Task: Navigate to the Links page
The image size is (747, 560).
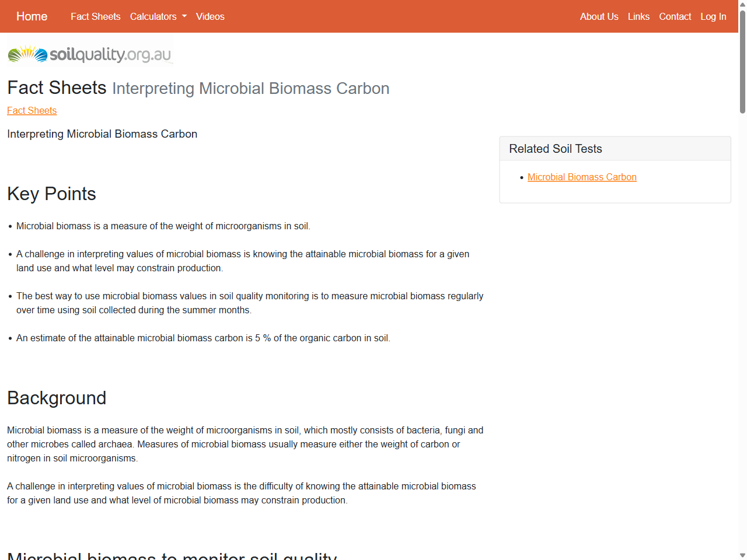Action: [x=638, y=16]
